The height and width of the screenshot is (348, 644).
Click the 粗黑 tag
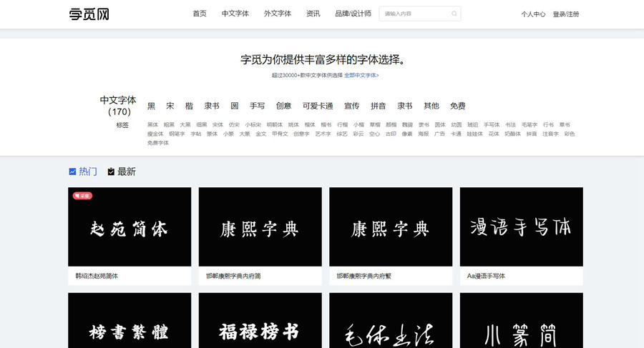tap(169, 125)
